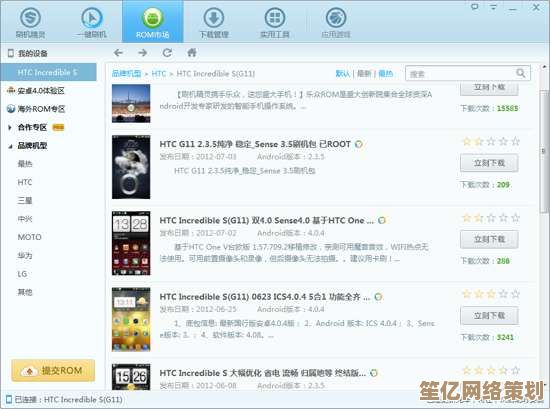This screenshot has height=409, width=550.
Task: Click the refresh page icon
Action: pos(167,53)
